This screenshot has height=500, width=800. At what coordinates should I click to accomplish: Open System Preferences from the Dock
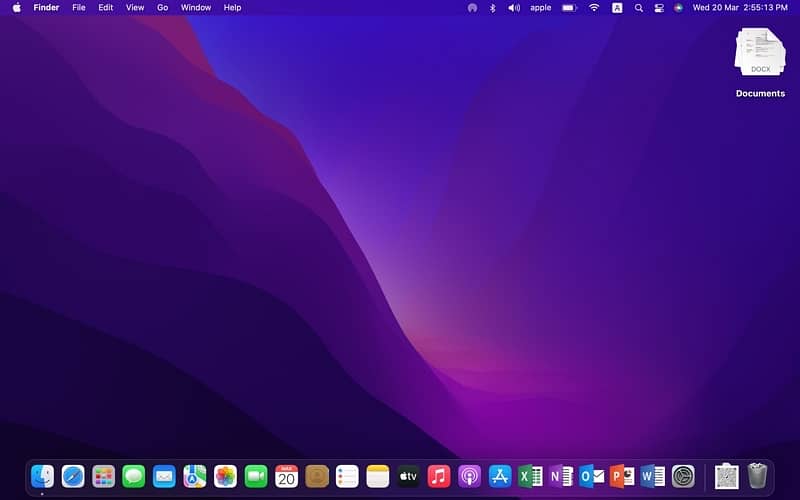click(683, 476)
